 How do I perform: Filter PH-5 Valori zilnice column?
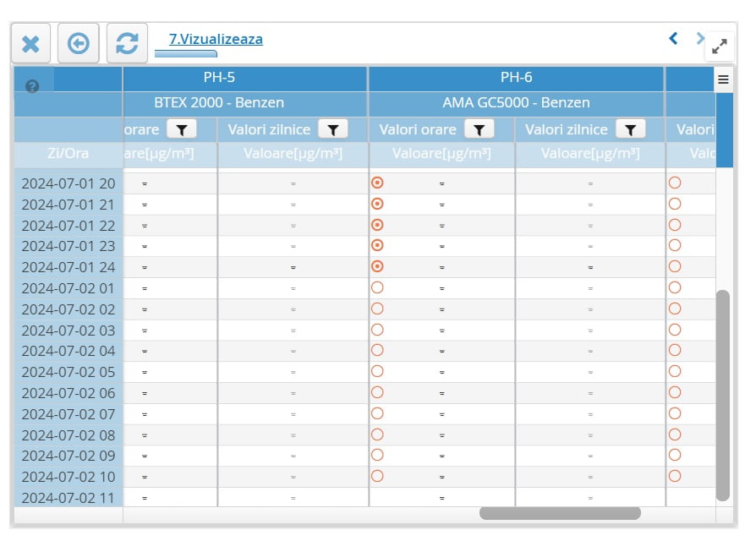(333, 129)
